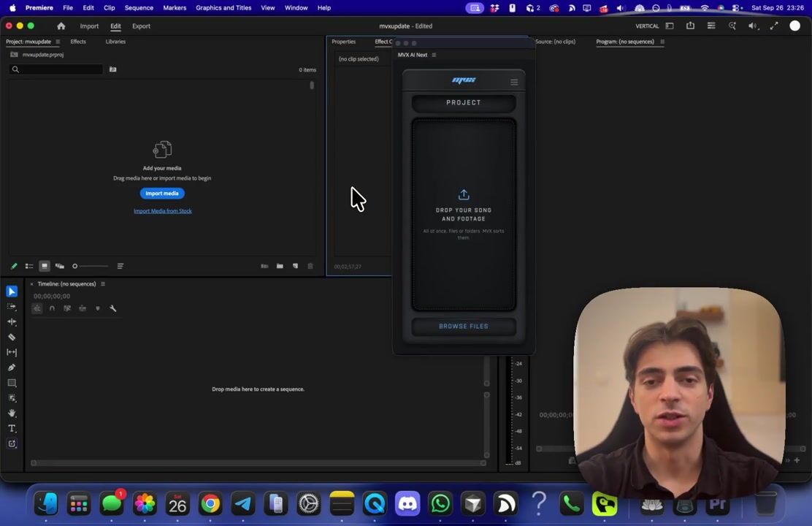Click the Project panel search field
The width and height of the screenshot is (812, 526).
tap(56, 69)
